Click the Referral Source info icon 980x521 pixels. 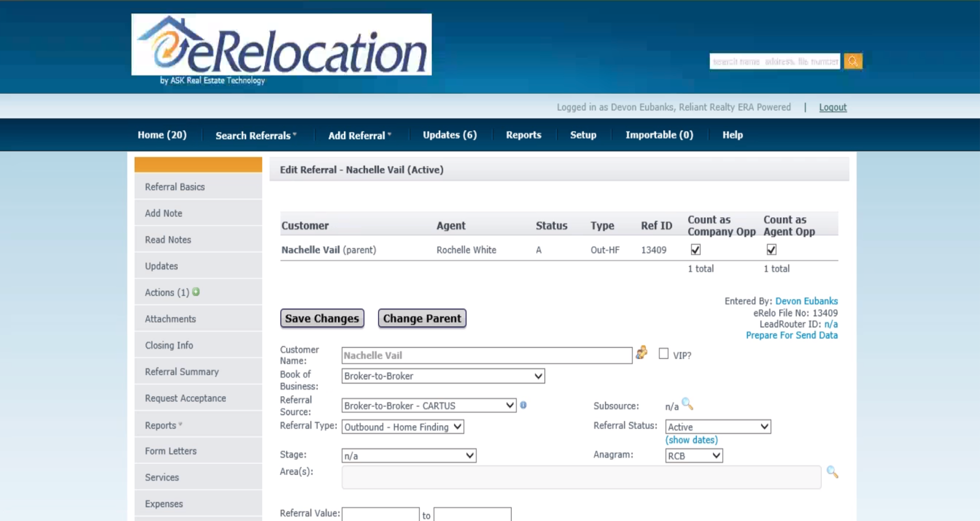pyautogui.click(x=523, y=405)
